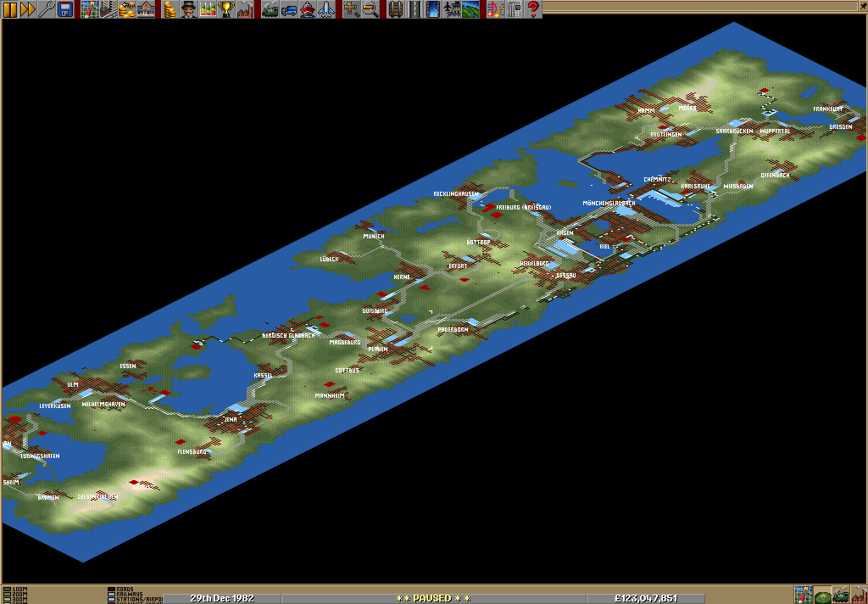This screenshot has width=868, height=604.
Task: Select build railway track tool
Action: [395, 8]
